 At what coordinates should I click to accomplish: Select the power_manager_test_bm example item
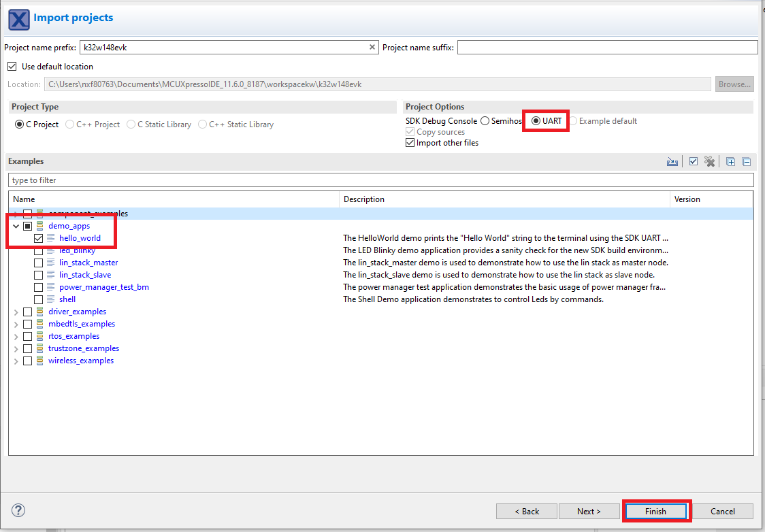pos(103,287)
